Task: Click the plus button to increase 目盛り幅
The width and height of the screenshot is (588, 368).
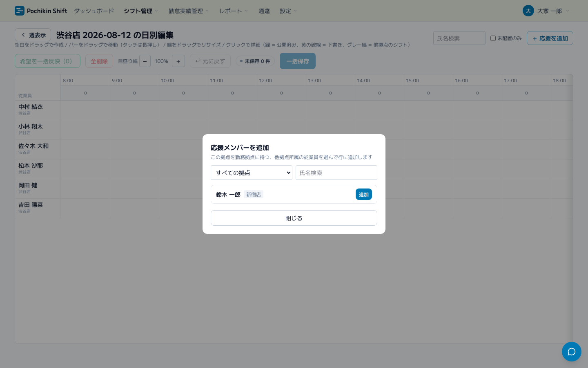Action: point(178,61)
